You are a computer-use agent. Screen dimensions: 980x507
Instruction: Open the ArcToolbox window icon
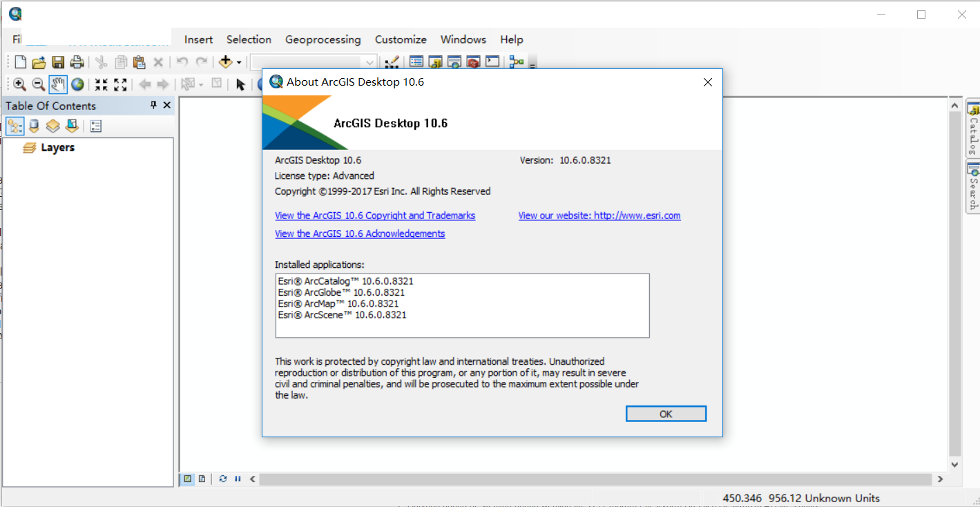[473, 62]
